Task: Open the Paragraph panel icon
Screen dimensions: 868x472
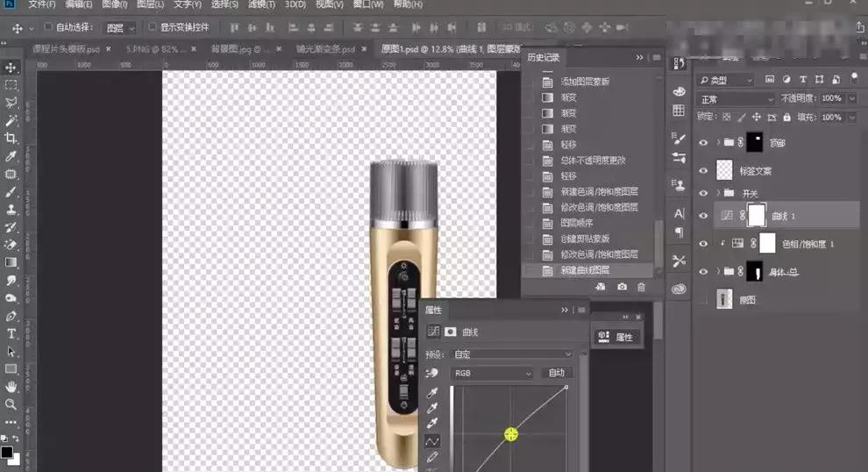Action: tap(679, 232)
